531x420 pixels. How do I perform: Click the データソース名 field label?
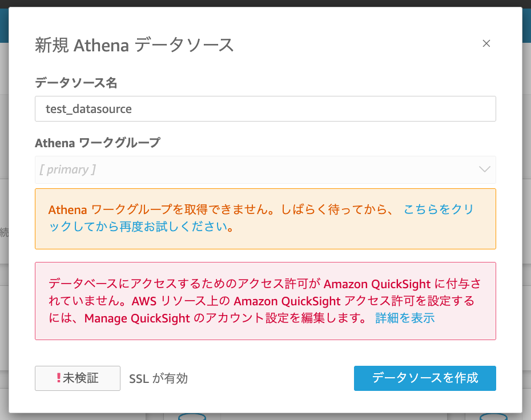pos(76,83)
